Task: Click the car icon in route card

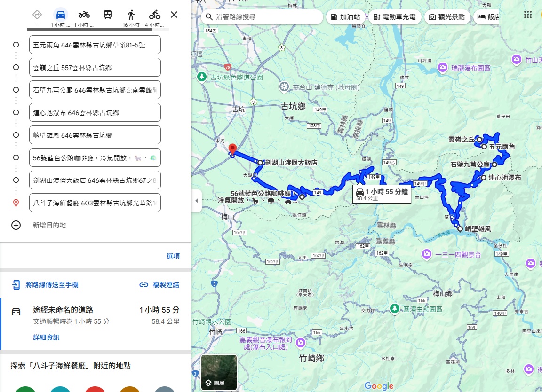Action: [x=16, y=311]
